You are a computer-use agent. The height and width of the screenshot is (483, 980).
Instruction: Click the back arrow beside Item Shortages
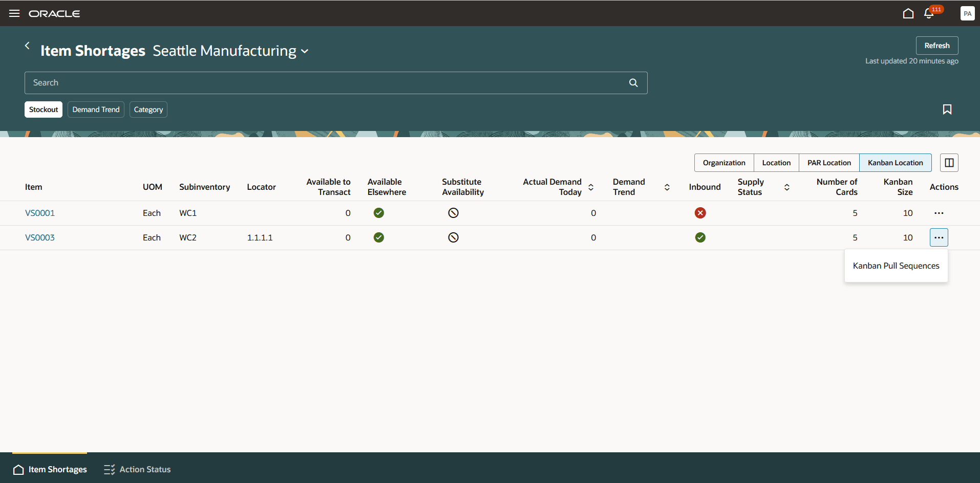click(27, 46)
